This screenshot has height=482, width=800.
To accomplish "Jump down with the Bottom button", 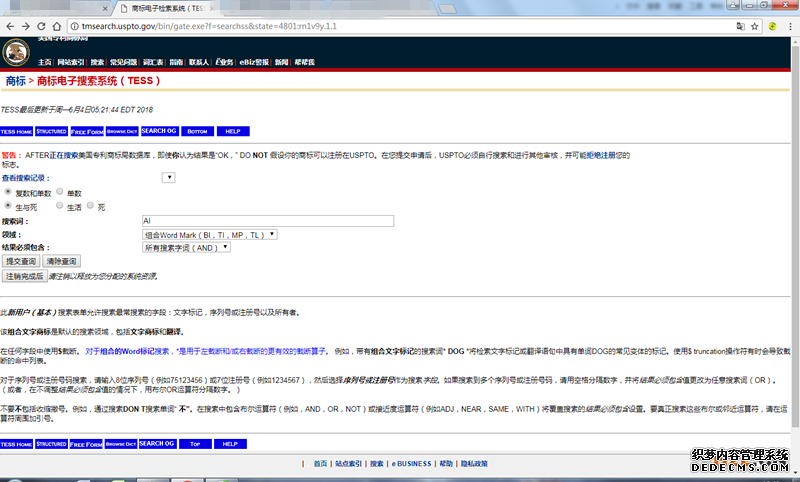I will tap(197, 132).
